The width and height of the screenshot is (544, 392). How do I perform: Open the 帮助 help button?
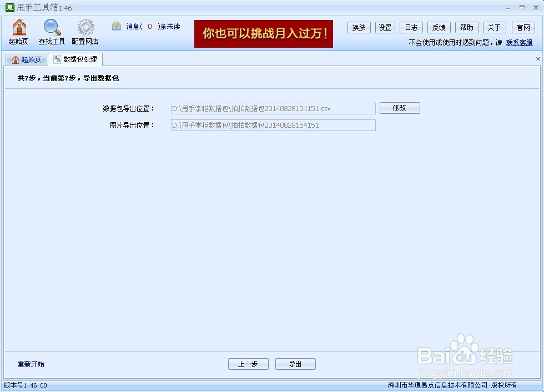click(x=466, y=27)
